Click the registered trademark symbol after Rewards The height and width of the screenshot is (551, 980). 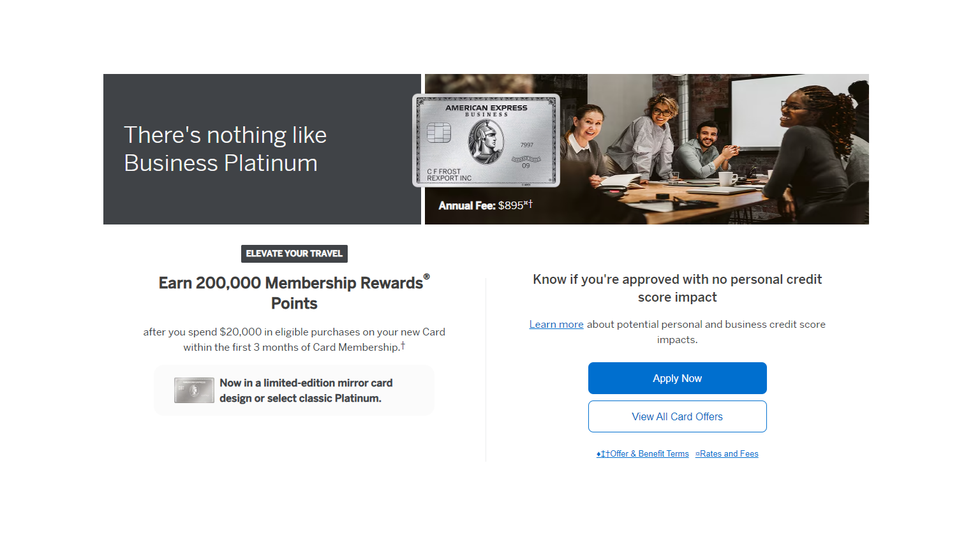(x=426, y=277)
